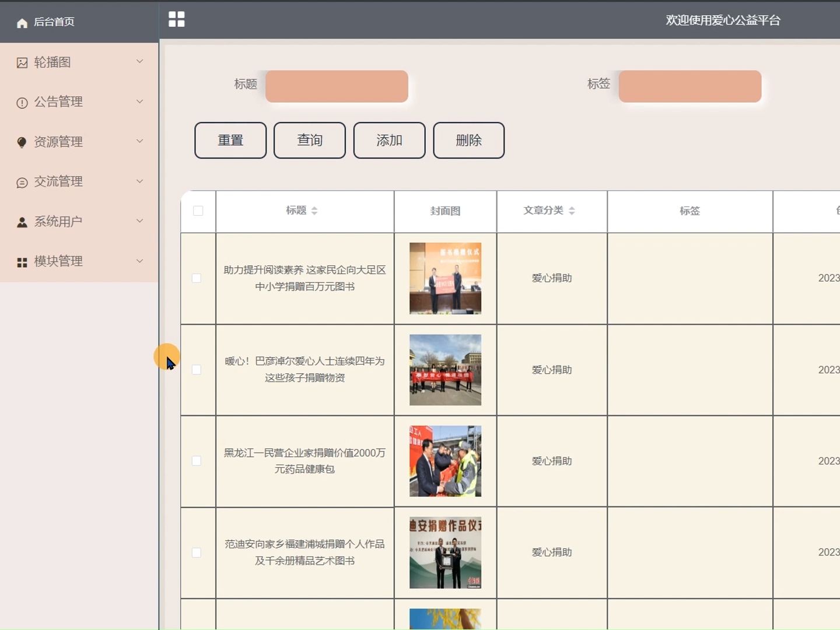Click the 交流管理 chat bubble icon

[22, 183]
